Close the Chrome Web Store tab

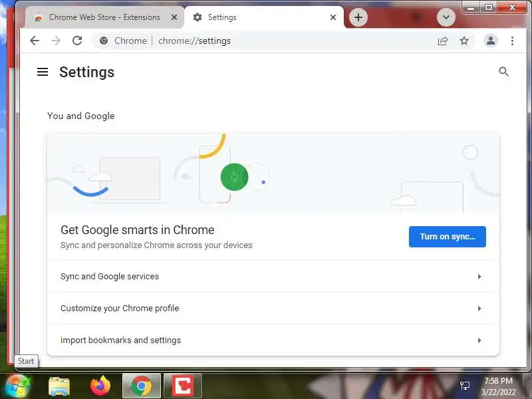[x=174, y=17]
